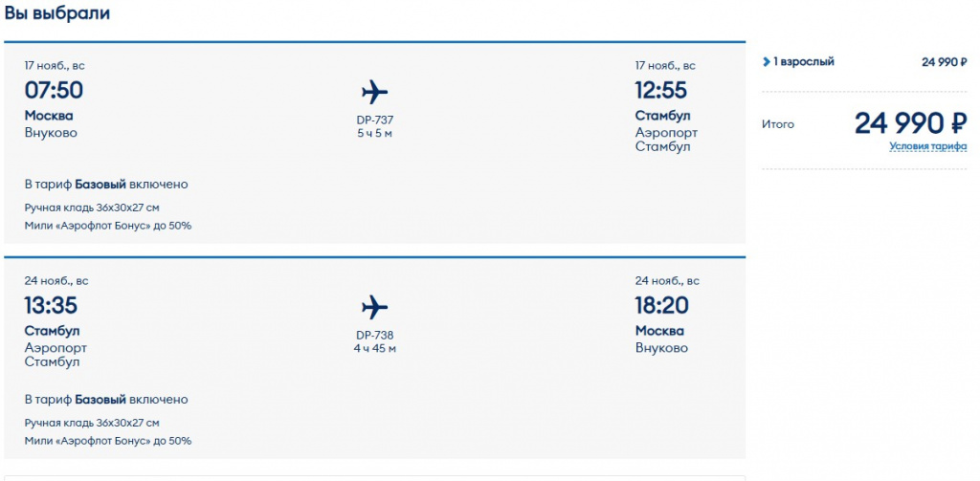980x481 pixels.
Task: Click the 12:55 arrival time in Istanbul
Action: [661, 91]
